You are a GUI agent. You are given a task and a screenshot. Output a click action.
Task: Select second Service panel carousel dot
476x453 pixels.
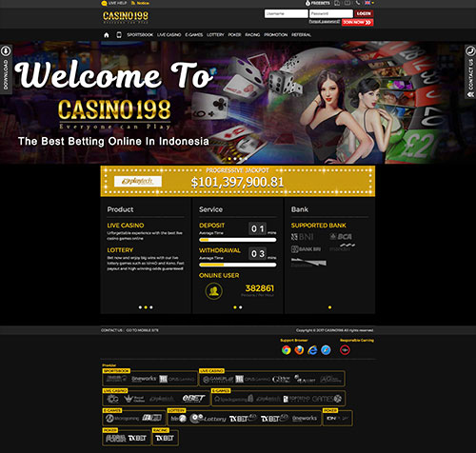pyautogui.click(x=241, y=307)
